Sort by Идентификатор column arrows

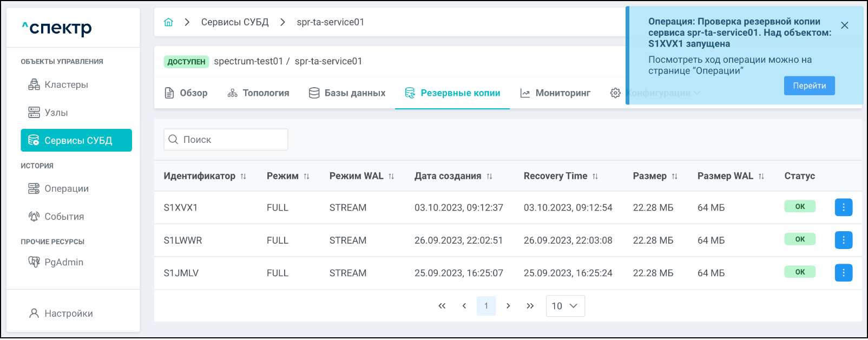pyautogui.click(x=244, y=176)
